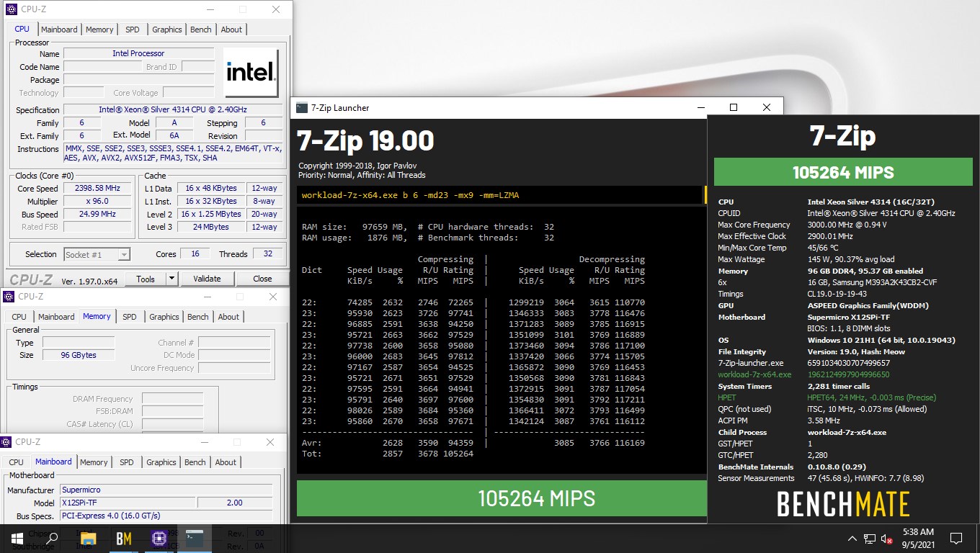
Task: Select SPD tab in the CPU-Z Memory window
Action: (130, 317)
